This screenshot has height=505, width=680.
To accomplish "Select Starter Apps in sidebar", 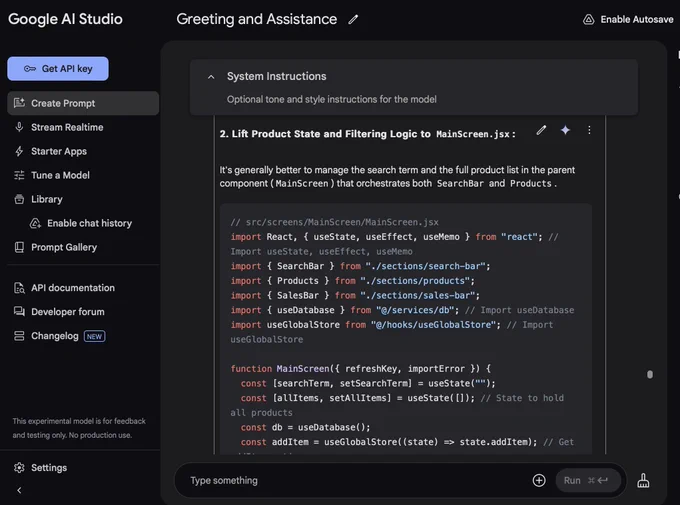I will tap(59, 151).
